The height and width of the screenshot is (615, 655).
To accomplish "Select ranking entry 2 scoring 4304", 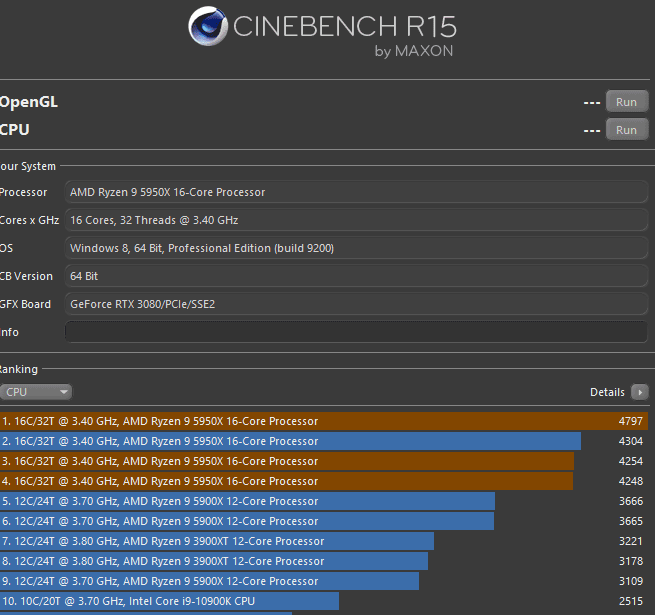I will (324, 441).
